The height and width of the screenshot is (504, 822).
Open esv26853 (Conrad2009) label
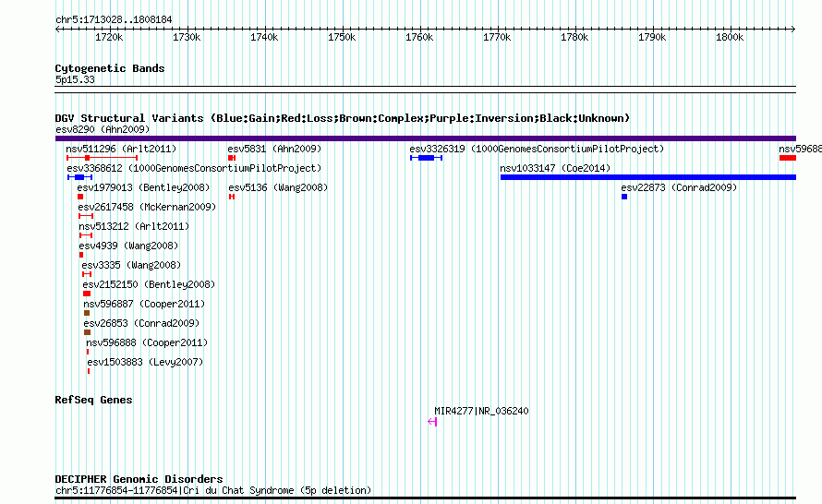click(141, 323)
